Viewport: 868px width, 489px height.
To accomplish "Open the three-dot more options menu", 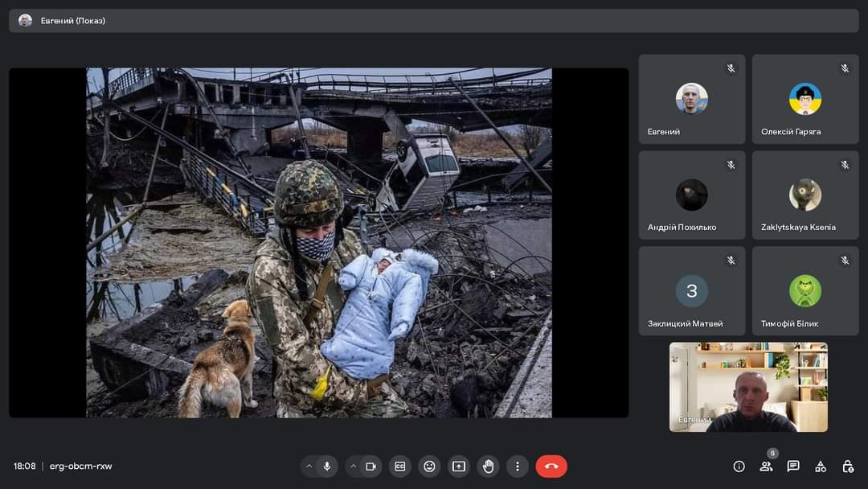I will click(x=518, y=466).
